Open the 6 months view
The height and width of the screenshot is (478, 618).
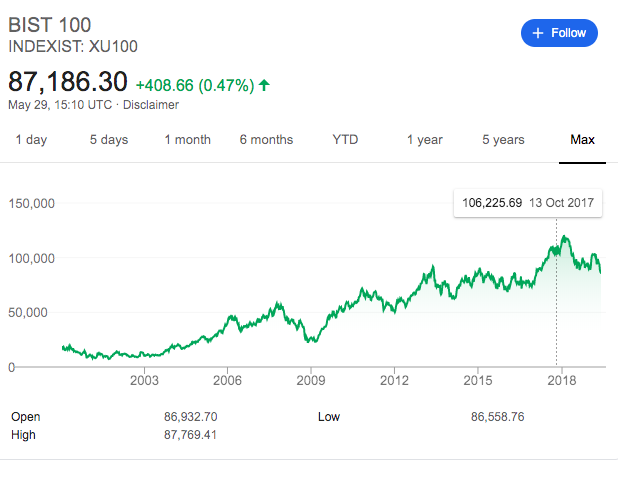pyautogui.click(x=266, y=139)
